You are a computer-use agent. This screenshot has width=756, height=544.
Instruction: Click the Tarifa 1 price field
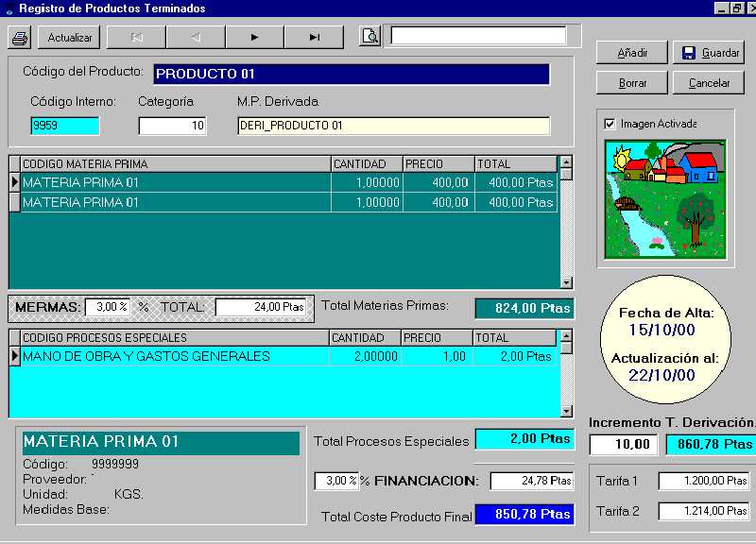(703, 482)
